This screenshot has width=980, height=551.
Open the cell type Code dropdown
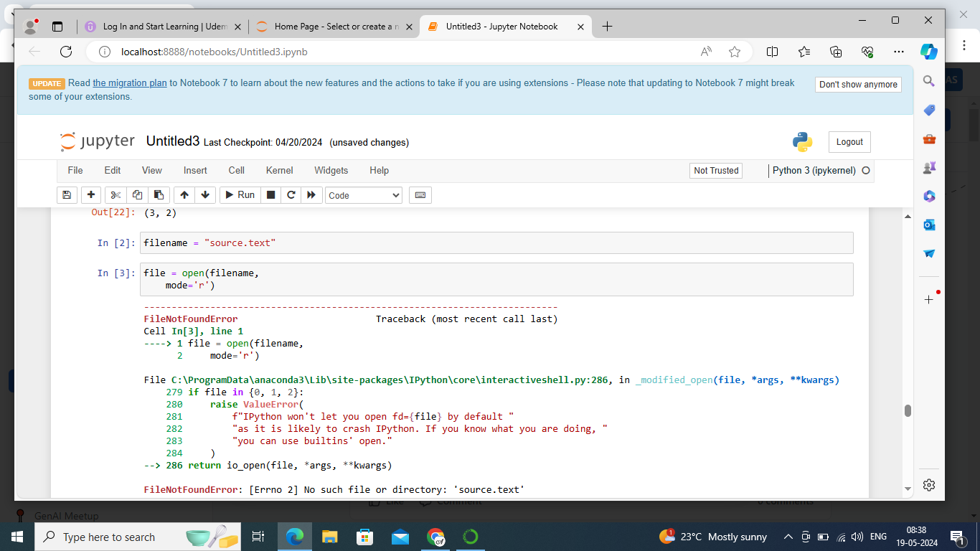(x=364, y=195)
